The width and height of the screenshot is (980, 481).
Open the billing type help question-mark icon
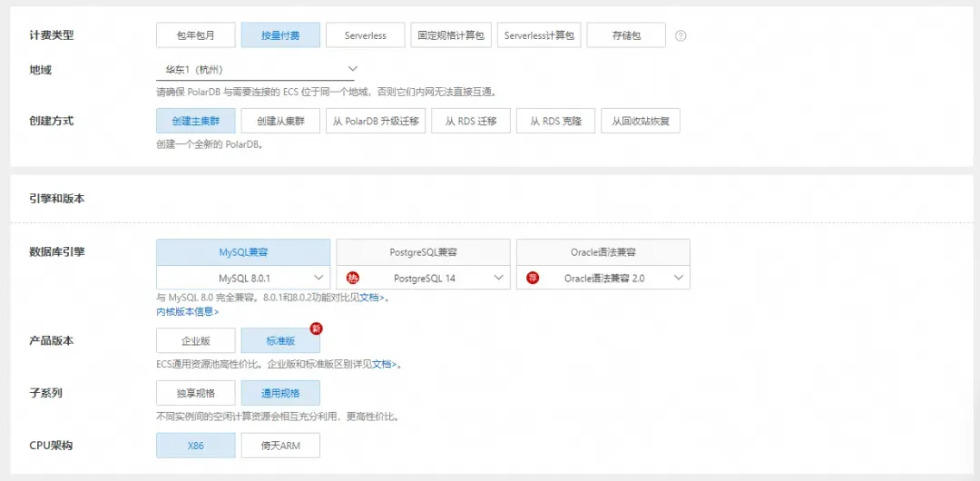click(x=681, y=35)
